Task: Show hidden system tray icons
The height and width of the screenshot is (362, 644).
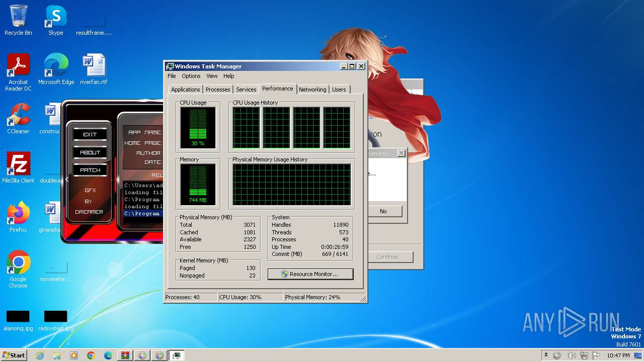Action: click(x=546, y=355)
